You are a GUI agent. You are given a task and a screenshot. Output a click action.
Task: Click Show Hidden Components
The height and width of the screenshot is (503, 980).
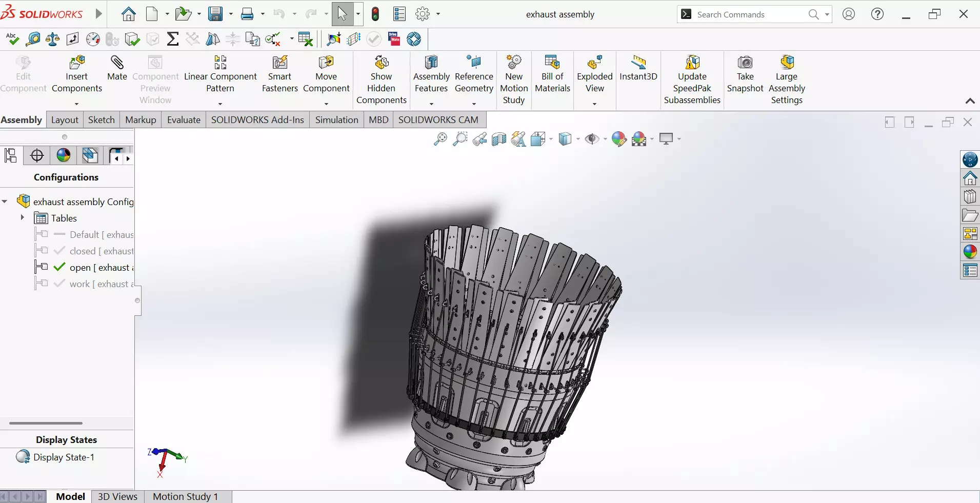pos(381,79)
